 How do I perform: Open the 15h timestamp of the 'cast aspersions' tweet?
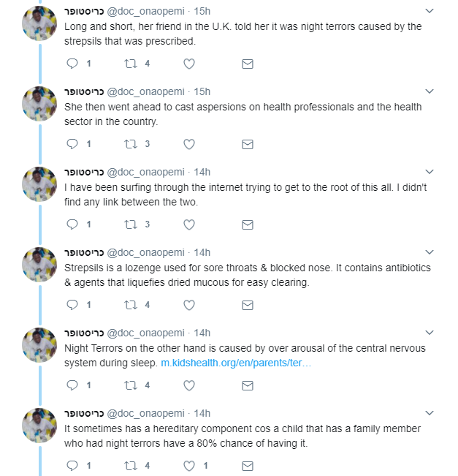click(x=202, y=91)
